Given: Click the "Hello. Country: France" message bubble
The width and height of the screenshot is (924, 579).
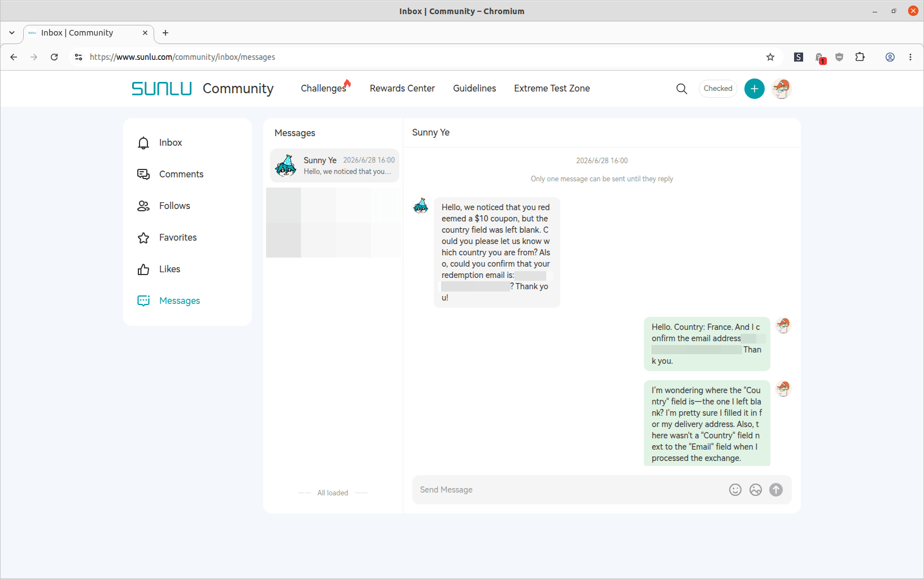Looking at the screenshot, I should point(707,344).
